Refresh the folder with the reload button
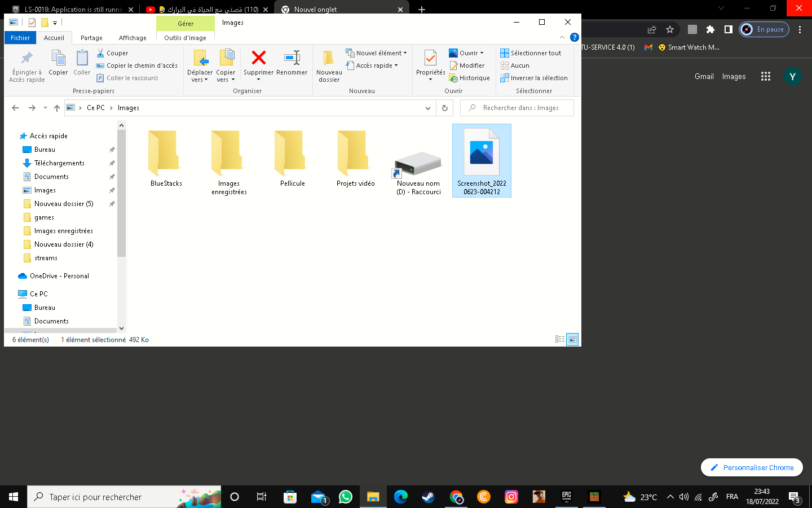This screenshot has height=508, width=812. pyautogui.click(x=445, y=108)
